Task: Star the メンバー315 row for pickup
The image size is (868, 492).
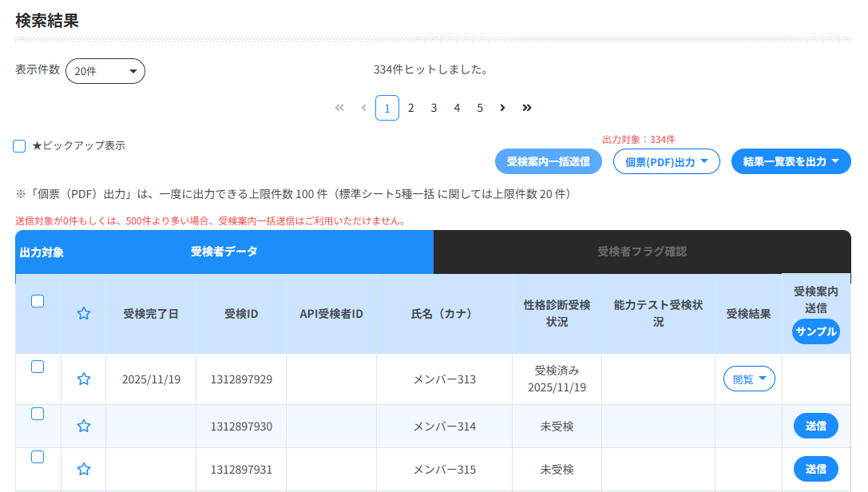Action: tap(83, 469)
